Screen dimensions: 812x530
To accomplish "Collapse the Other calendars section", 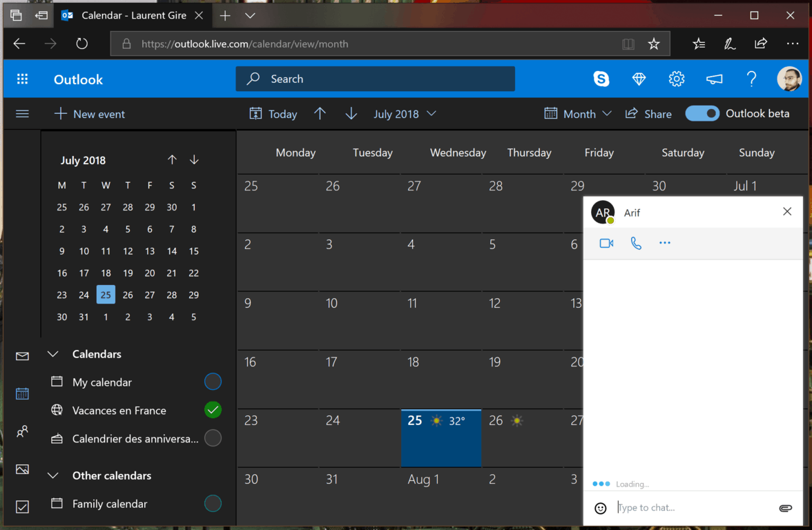I will click(52, 475).
